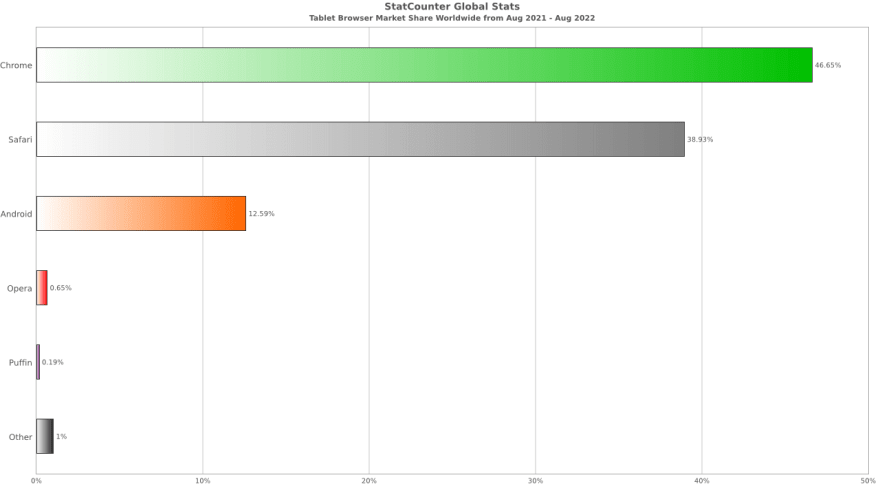Click the 46.65% value label

828,65
